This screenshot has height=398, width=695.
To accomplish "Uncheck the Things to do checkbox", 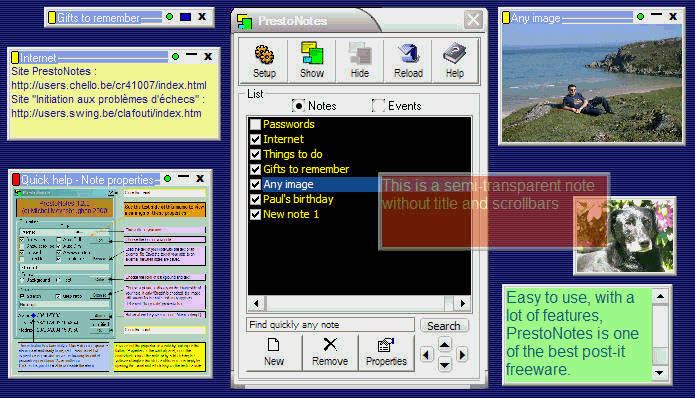I will pos(255,154).
